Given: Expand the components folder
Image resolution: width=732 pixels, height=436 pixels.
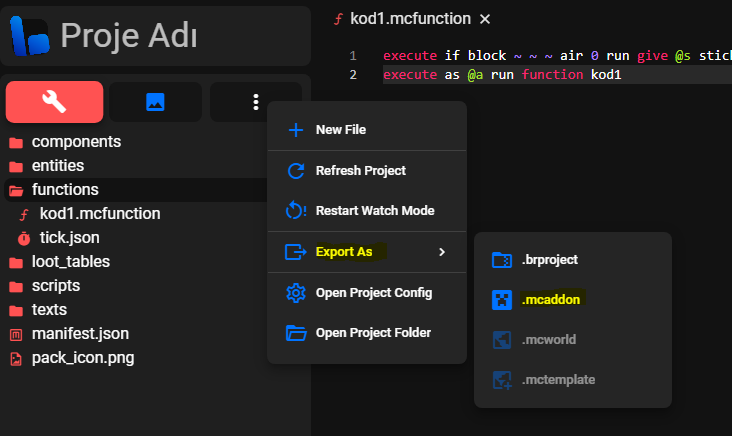Looking at the screenshot, I should pyautogui.click(x=76, y=142).
